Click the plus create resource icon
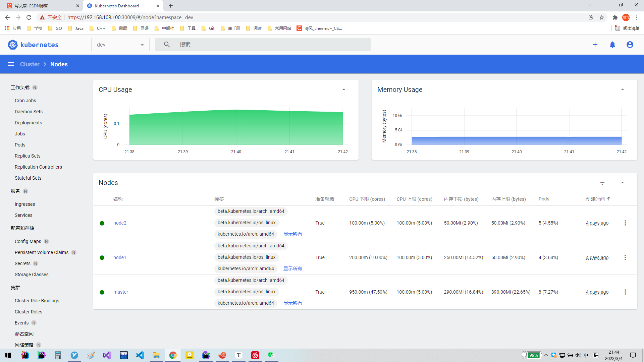 pos(595,45)
